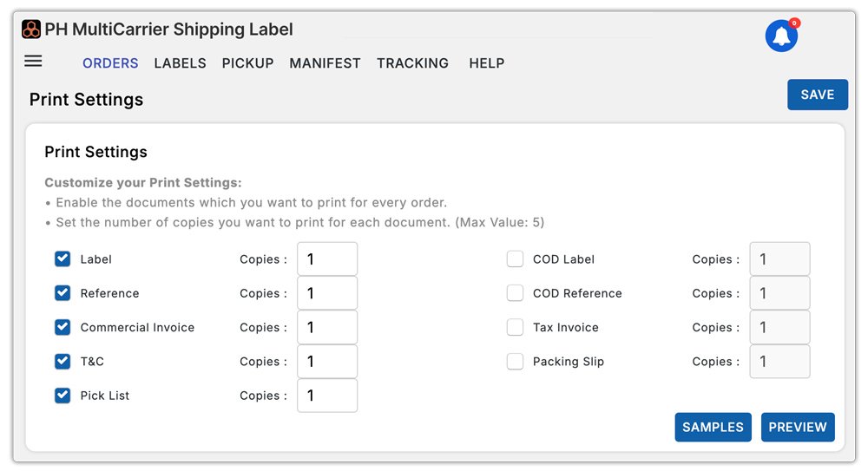The image size is (868, 471).
Task: Click "Customize your Print Settings:" text
Action: point(143,183)
